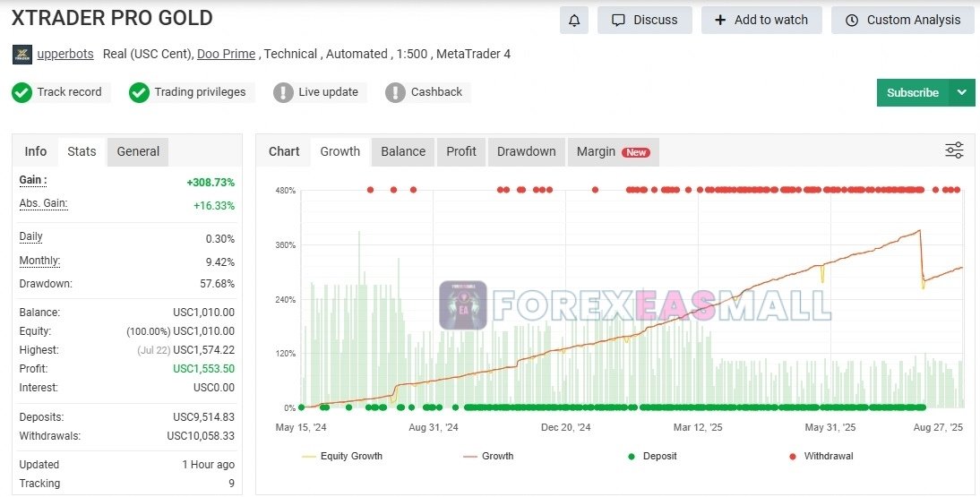Screen dimensions: 980x497
Task: Click the Subscribe button
Action: coord(912,92)
